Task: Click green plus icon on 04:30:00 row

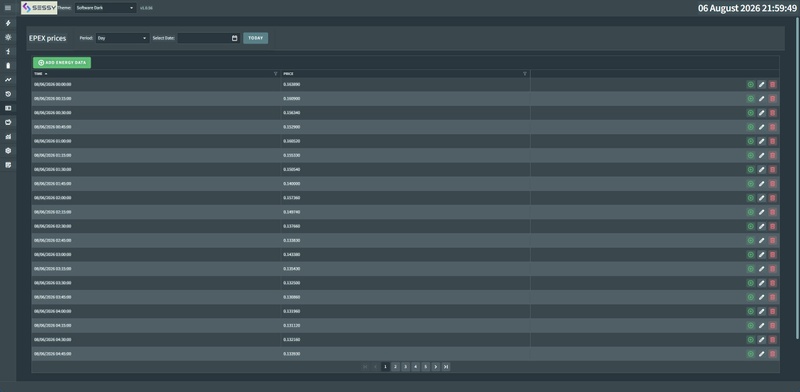Action: tap(751, 339)
